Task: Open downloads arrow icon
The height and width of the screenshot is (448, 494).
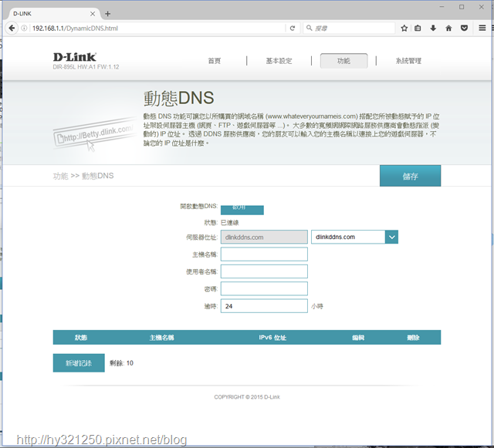Action: point(433,28)
